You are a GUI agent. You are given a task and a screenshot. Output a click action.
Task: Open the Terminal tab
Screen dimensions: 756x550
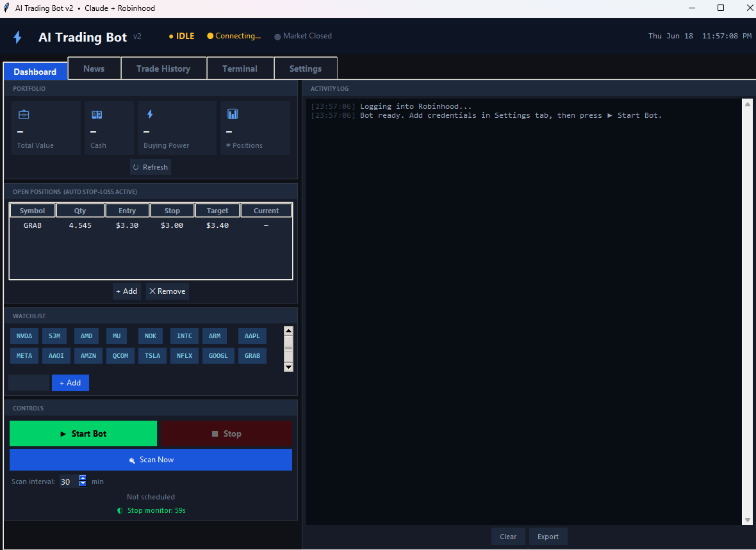point(240,69)
